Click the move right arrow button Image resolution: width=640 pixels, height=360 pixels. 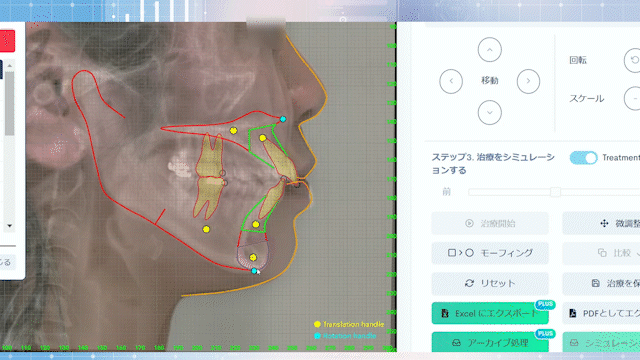528,81
